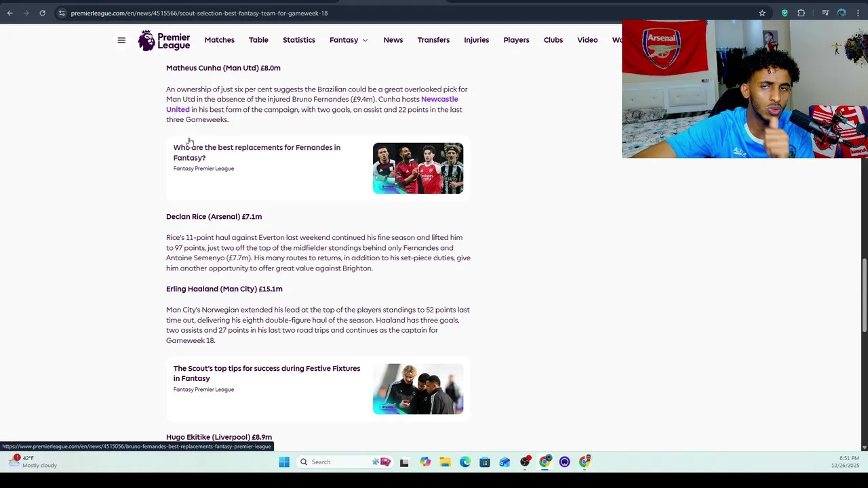Switch to the active Chrome taskbar window

click(x=545, y=462)
